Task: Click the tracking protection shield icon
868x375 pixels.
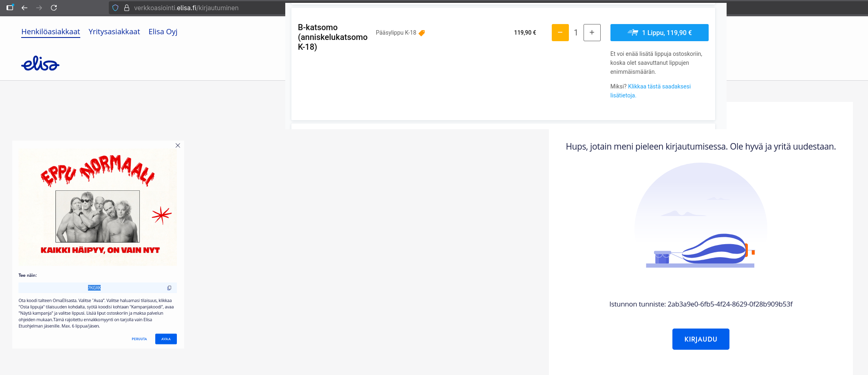Action: click(115, 8)
